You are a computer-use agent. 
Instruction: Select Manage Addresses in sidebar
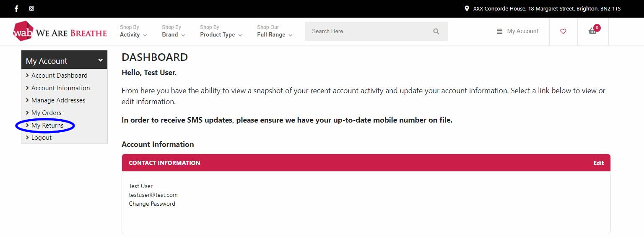(x=58, y=100)
